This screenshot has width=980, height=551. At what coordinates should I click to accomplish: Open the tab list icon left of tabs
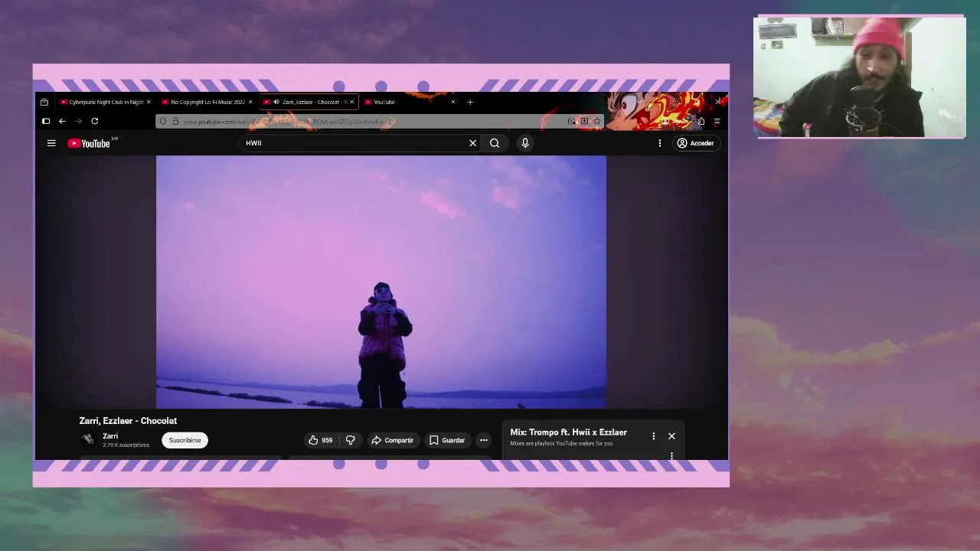point(44,102)
